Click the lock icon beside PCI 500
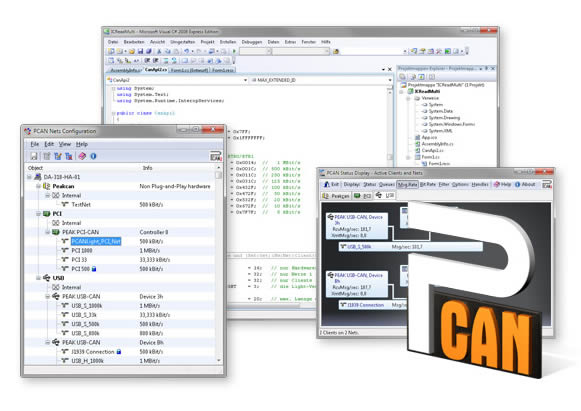 [x=94, y=269]
